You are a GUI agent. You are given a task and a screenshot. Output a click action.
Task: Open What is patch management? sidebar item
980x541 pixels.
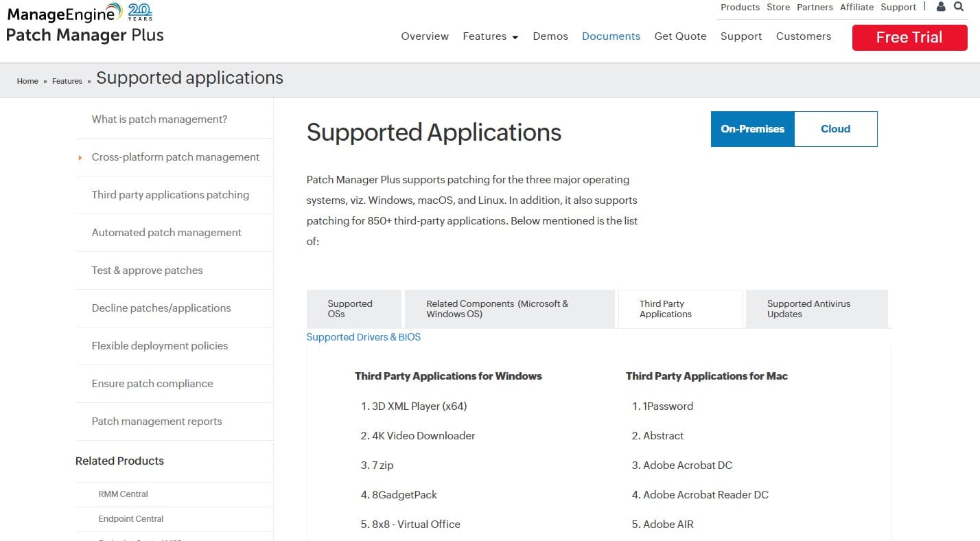[x=159, y=119]
